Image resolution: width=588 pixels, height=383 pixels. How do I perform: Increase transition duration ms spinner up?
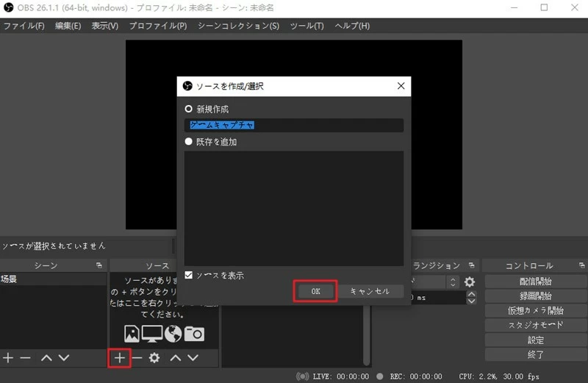pos(471,294)
